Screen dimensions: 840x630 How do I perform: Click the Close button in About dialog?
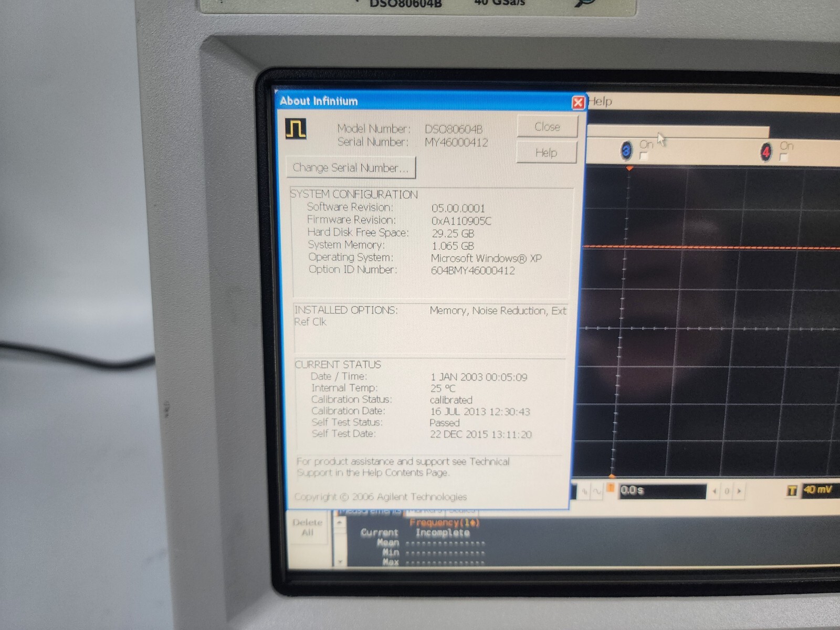[x=547, y=127]
